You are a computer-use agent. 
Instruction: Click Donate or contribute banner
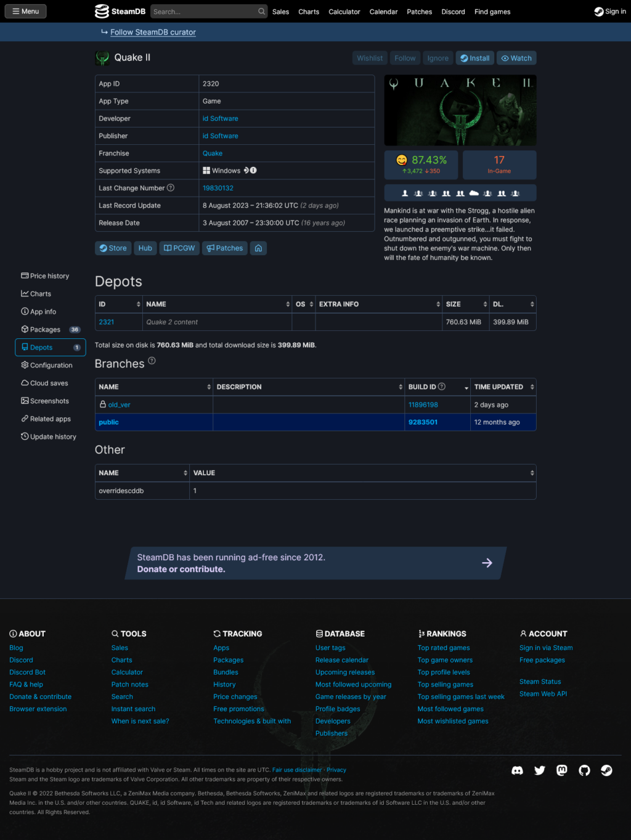[315, 563]
